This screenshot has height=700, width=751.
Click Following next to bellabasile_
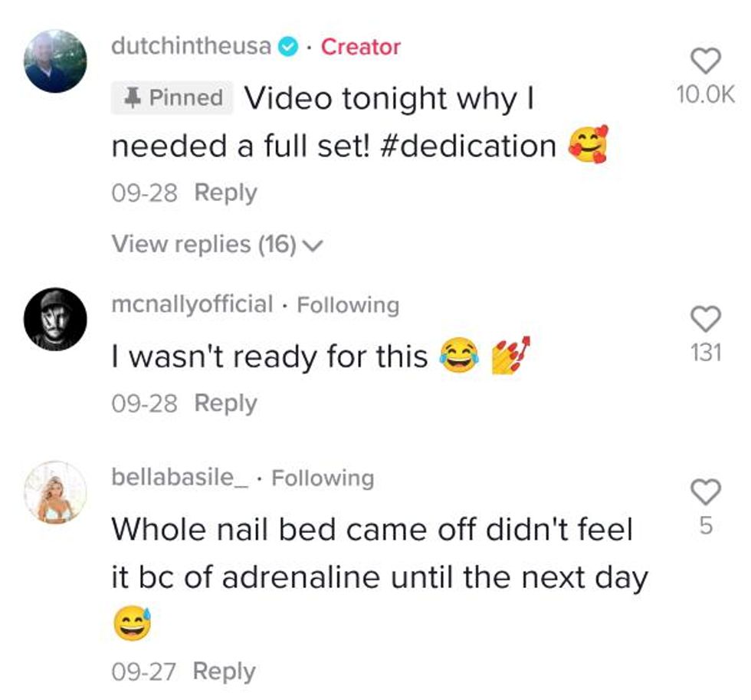tap(323, 478)
